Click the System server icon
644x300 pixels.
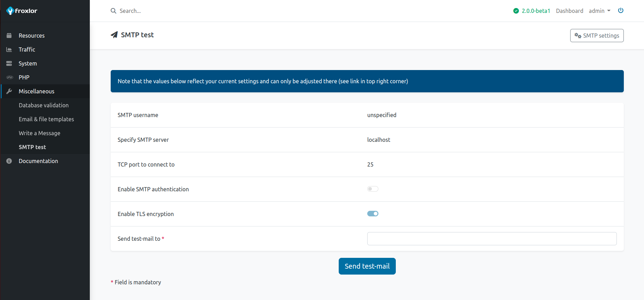point(9,63)
